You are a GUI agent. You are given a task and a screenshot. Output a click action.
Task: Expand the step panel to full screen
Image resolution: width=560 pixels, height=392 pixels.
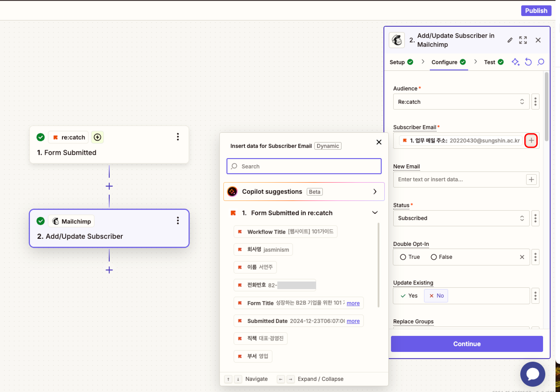[x=523, y=40]
